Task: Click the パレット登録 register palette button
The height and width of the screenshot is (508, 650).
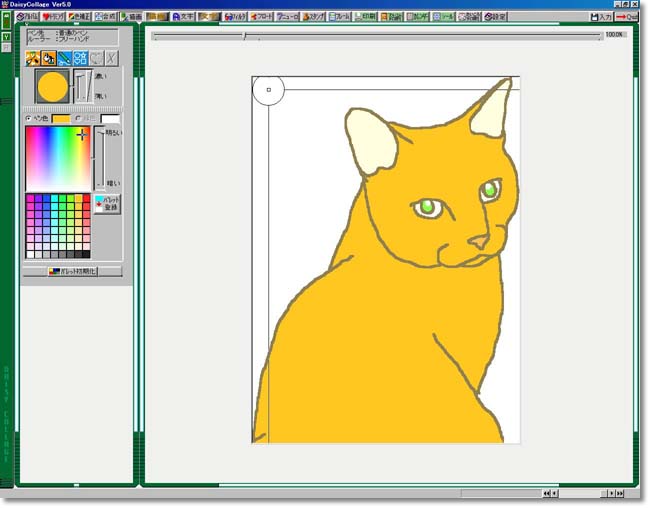Action: [x=108, y=203]
